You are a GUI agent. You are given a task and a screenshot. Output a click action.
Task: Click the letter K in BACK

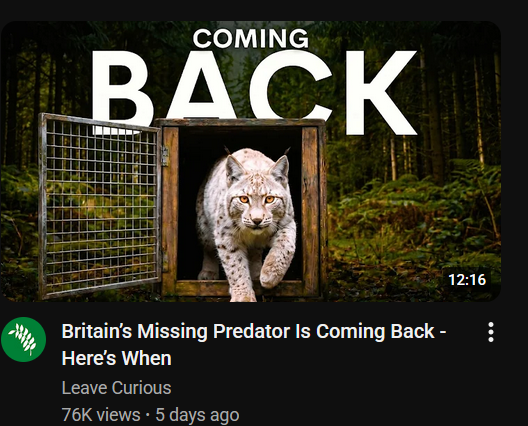pos(378,93)
